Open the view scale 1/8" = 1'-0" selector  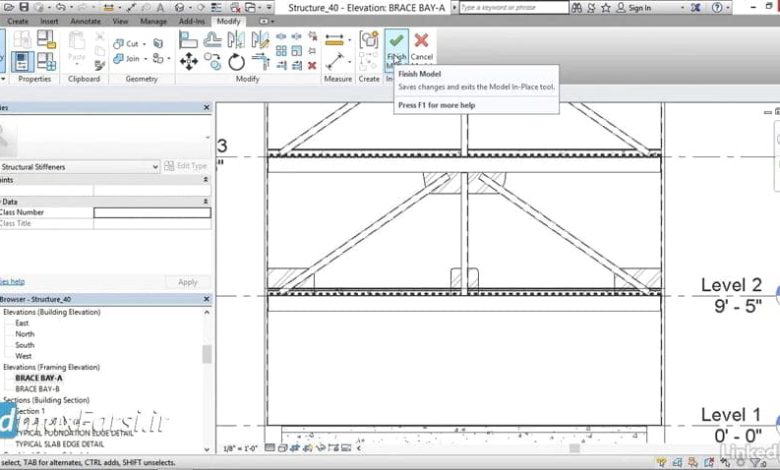[240, 448]
